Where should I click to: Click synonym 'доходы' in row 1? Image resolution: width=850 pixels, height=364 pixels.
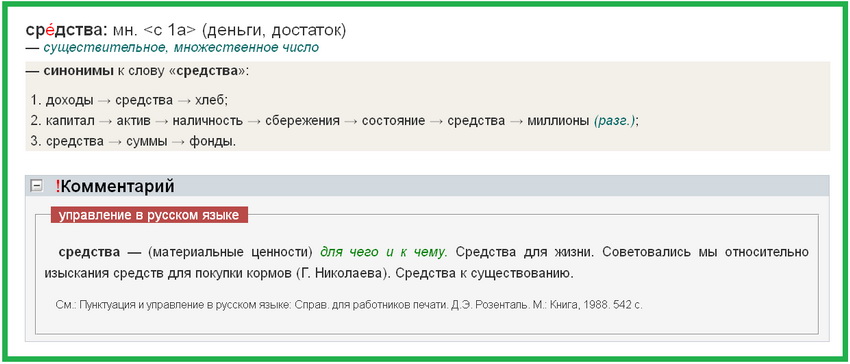69,100
